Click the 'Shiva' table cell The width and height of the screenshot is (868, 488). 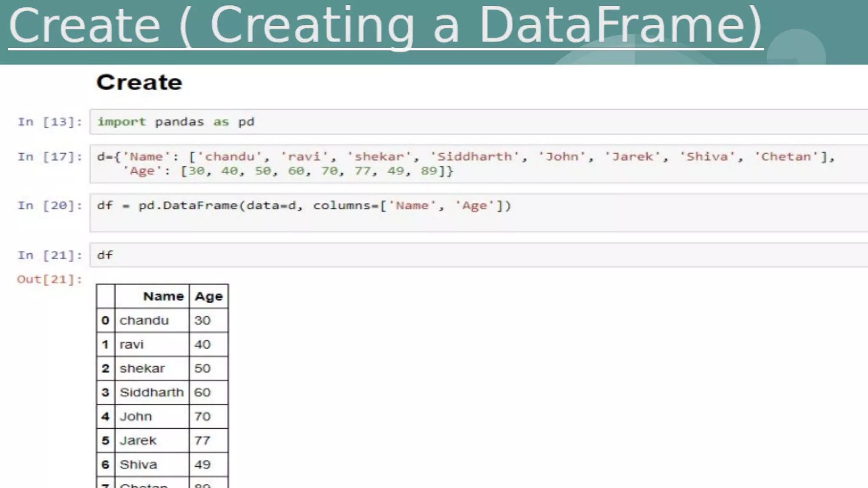tap(138, 465)
